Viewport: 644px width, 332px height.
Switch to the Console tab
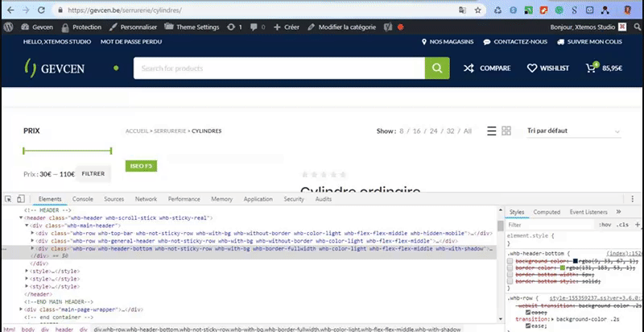[x=83, y=199]
